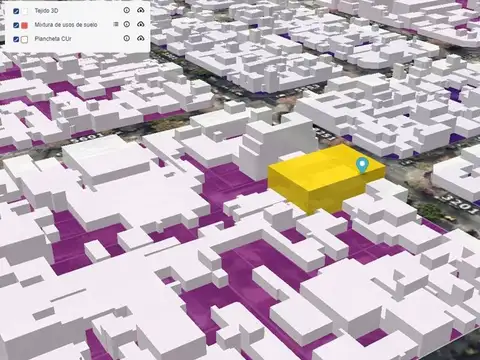Download the Tejido 3D layer
480x360 pixels.
coord(141,10)
